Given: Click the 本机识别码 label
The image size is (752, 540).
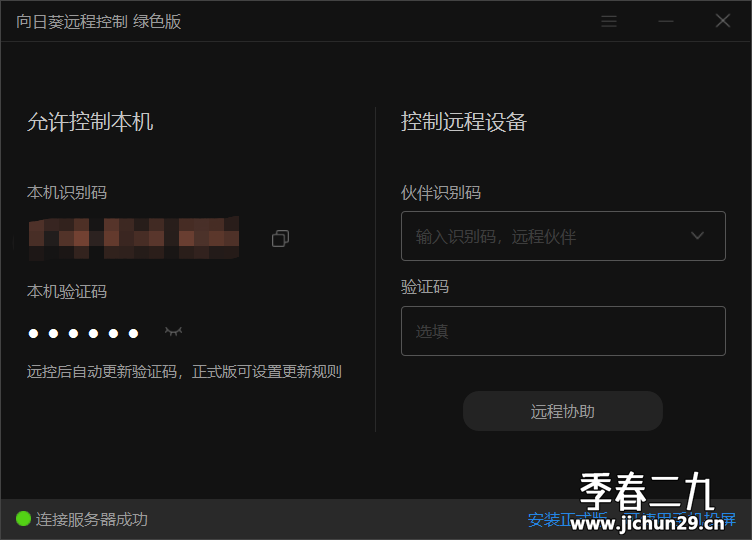Looking at the screenshot, I should tap(67, 193).
